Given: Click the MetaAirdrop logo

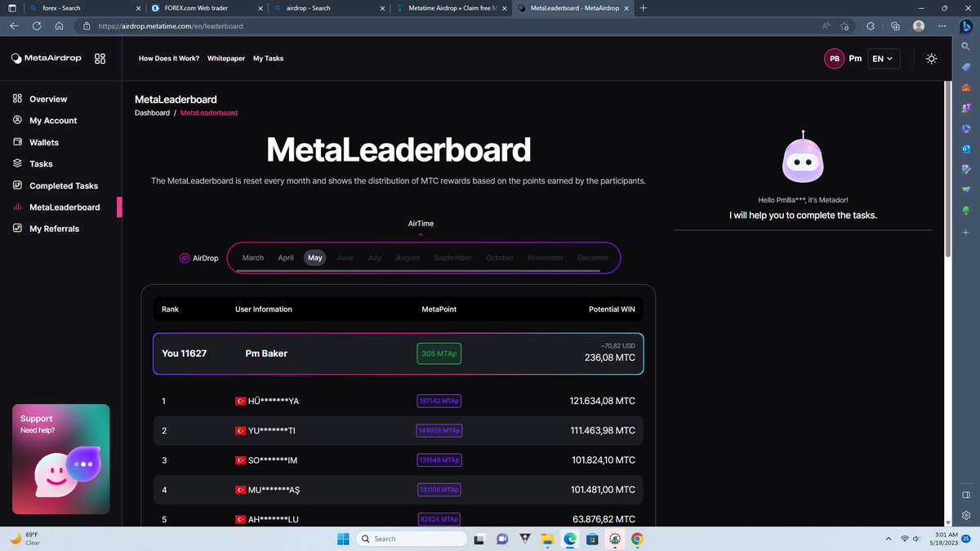Looking at the screenshot, I should [47, 58].
